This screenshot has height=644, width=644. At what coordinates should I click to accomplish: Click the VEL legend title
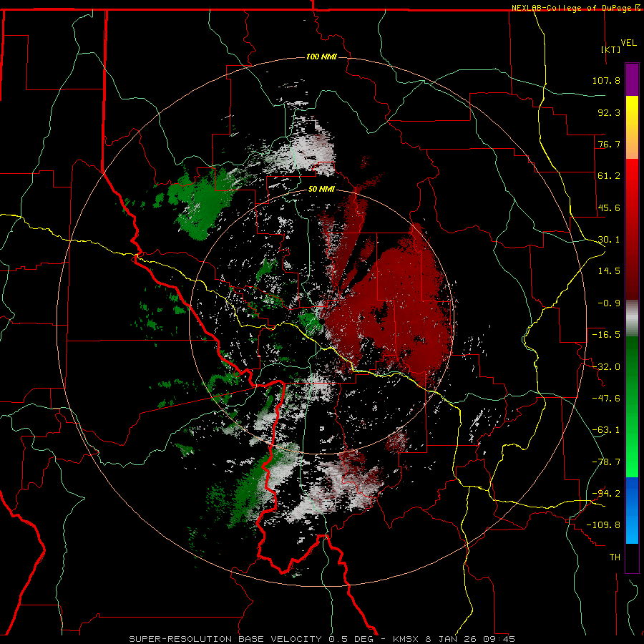628,43
